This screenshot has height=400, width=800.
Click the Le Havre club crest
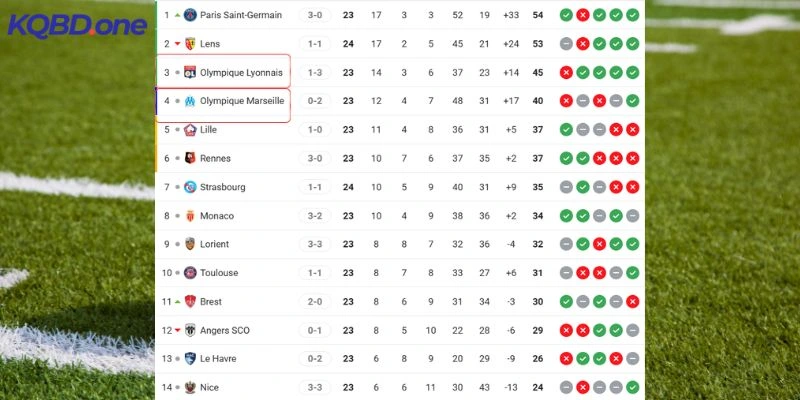[x=190, y=359]
